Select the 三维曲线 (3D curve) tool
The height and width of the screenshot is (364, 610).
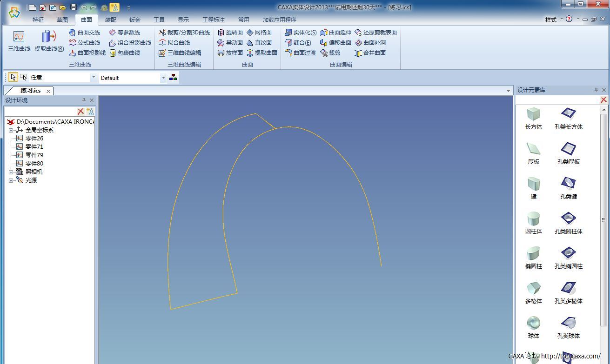(19, 41)
